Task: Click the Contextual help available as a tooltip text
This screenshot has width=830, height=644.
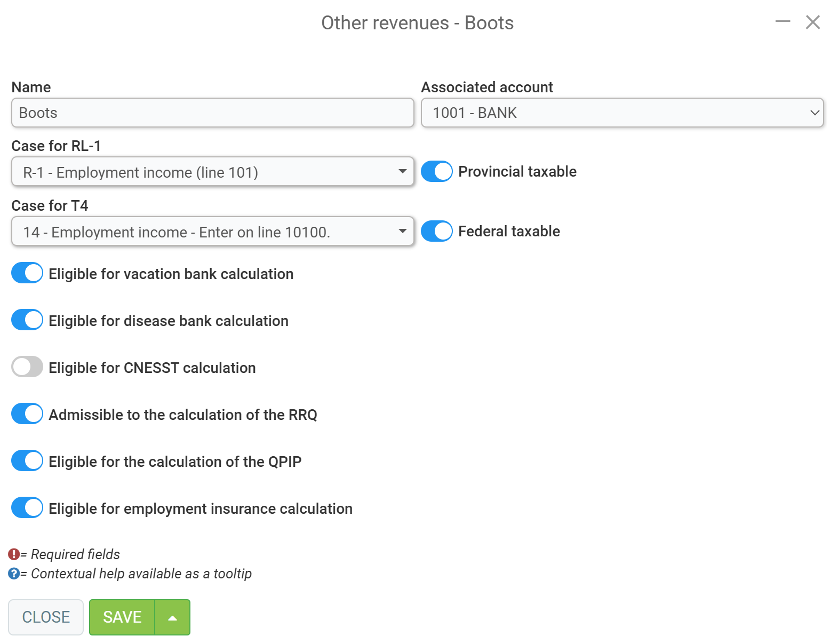Action: coord(141,574)
